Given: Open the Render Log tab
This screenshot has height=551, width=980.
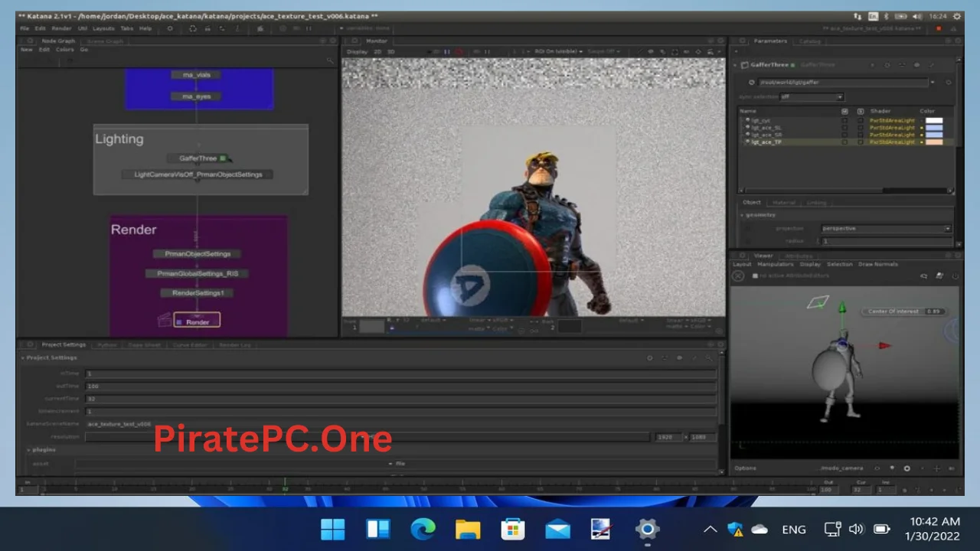Looking at the screenshot, I should [x=235, y=345].
